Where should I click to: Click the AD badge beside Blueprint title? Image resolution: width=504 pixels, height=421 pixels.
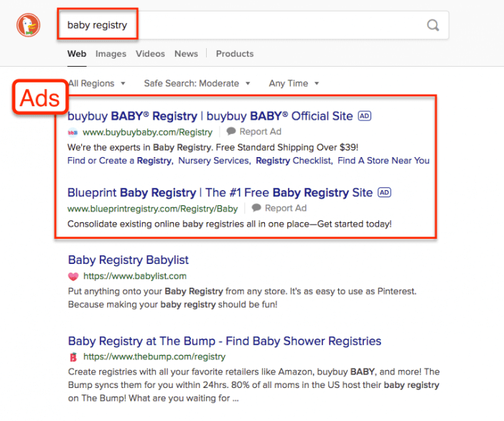pyautogui.click(x=384, y=192)
